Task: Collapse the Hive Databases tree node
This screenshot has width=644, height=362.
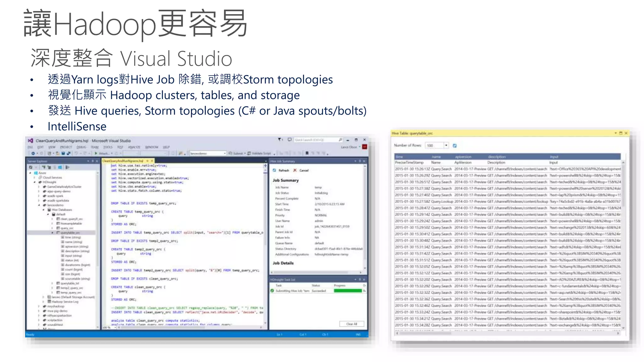Action: [43, 210]
